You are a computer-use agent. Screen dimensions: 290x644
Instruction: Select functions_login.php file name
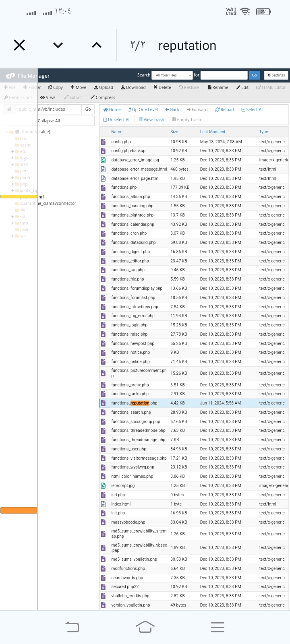[x=129, y=325]
